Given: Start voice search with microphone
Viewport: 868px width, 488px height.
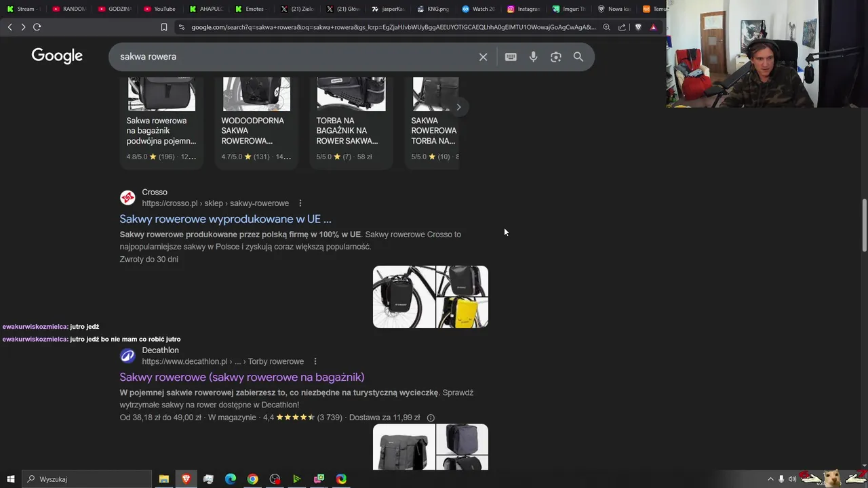Looking at the screenshot, I should [x=533, y=57].
